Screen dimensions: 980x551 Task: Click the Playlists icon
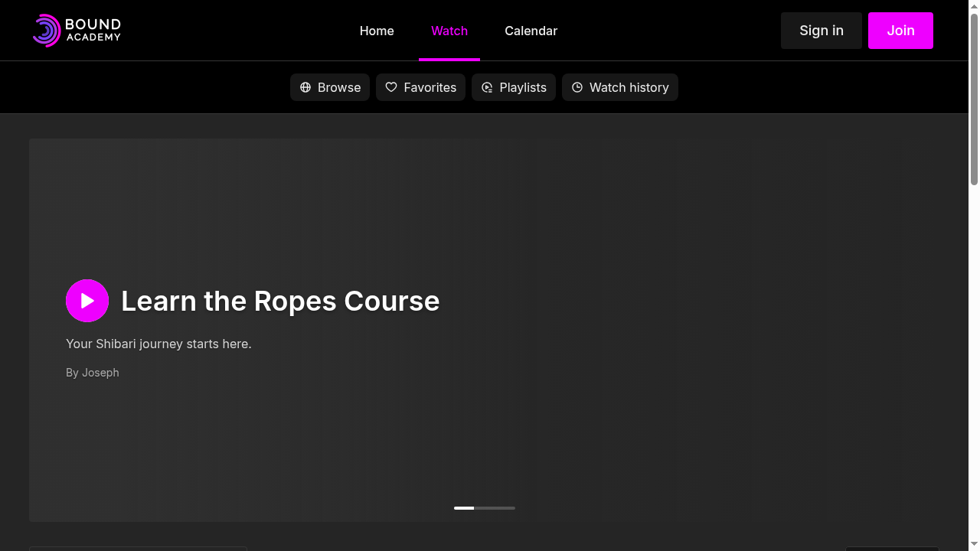487,87
